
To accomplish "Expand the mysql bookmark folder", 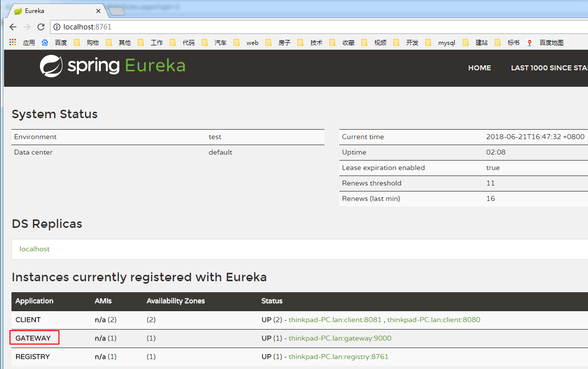I will [x=442, y=43].
